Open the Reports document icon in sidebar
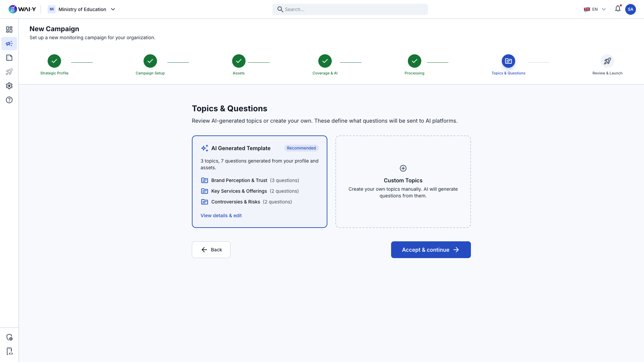Screen dimensions: 644x362 coord(9,58)
